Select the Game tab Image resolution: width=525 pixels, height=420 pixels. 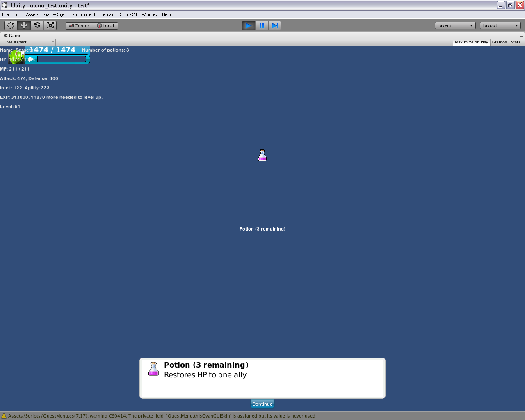click(x=13, y=36)
